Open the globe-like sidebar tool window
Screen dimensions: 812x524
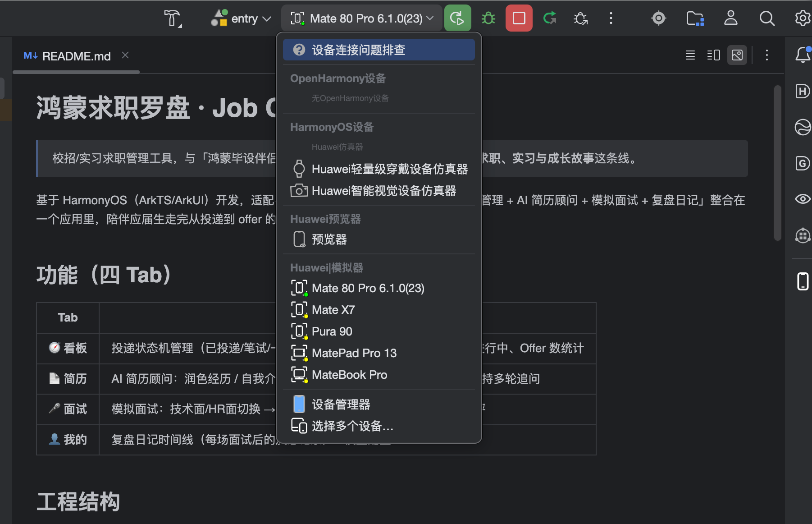click(803, 127)
